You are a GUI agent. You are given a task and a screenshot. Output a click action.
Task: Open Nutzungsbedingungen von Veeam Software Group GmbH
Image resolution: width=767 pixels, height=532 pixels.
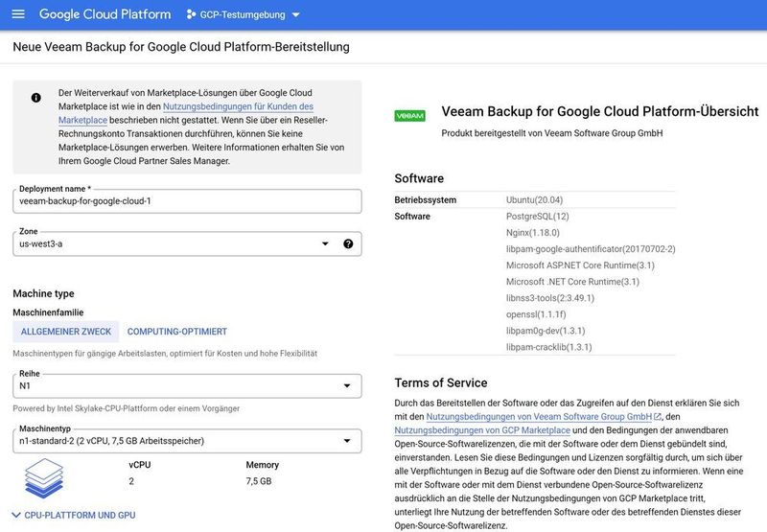539,417
